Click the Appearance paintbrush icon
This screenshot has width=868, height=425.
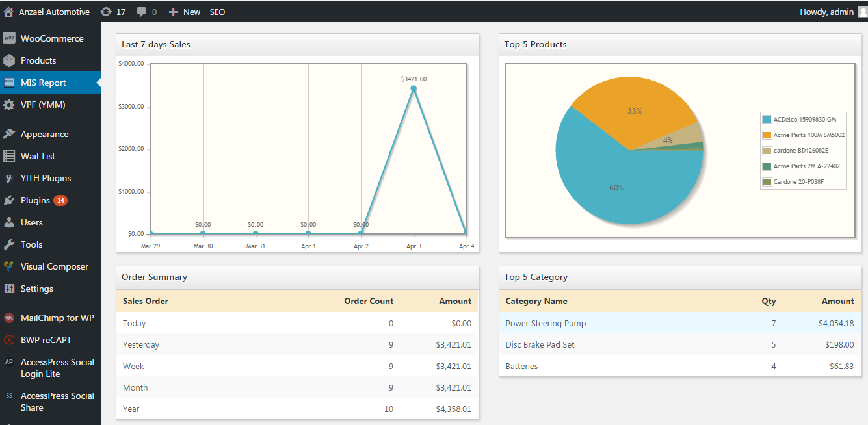9,134
